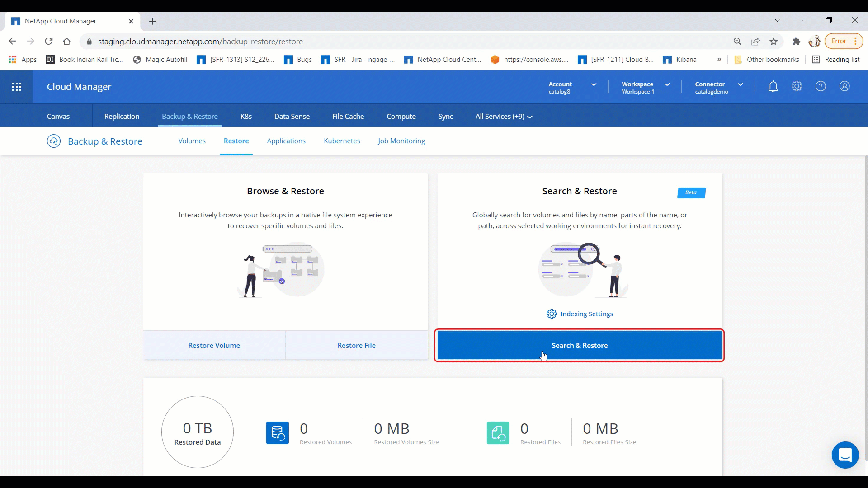Expand All Services (+9) menu
This screenshot has width=868, height=488.
click(x=504, y=117)
